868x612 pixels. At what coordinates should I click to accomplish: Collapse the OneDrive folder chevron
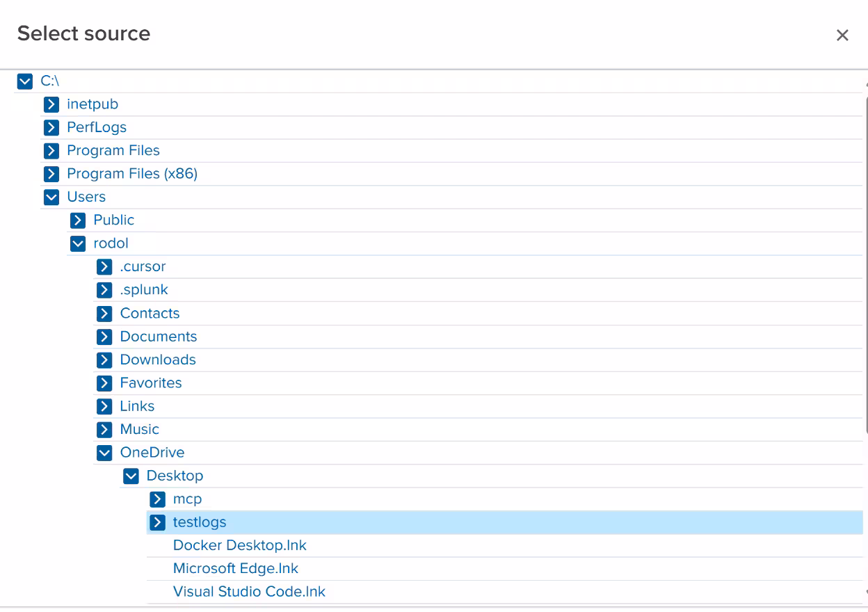coord(104,452)
